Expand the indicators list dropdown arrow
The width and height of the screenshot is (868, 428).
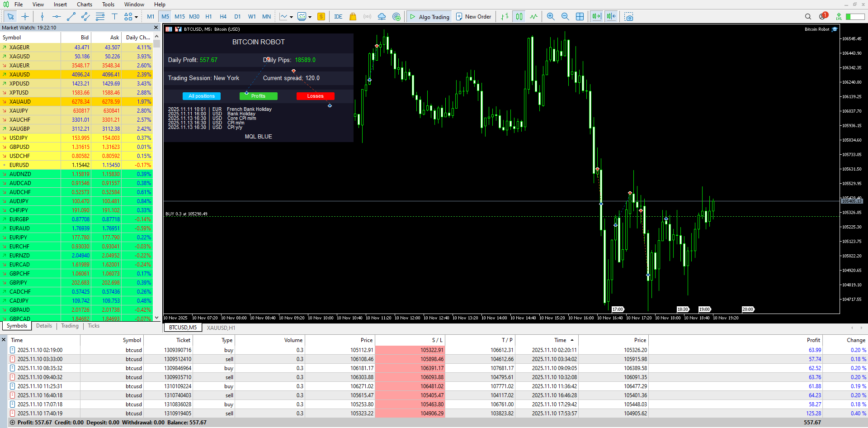(291, 17)
